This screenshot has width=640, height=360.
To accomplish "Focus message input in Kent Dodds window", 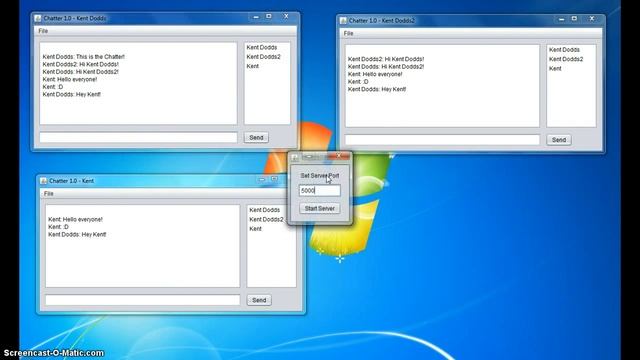I will coord(138,138).
